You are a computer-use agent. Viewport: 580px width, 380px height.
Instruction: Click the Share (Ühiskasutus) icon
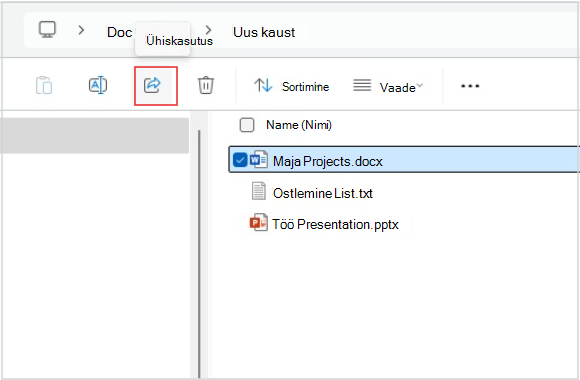click(x=152, y=85)
